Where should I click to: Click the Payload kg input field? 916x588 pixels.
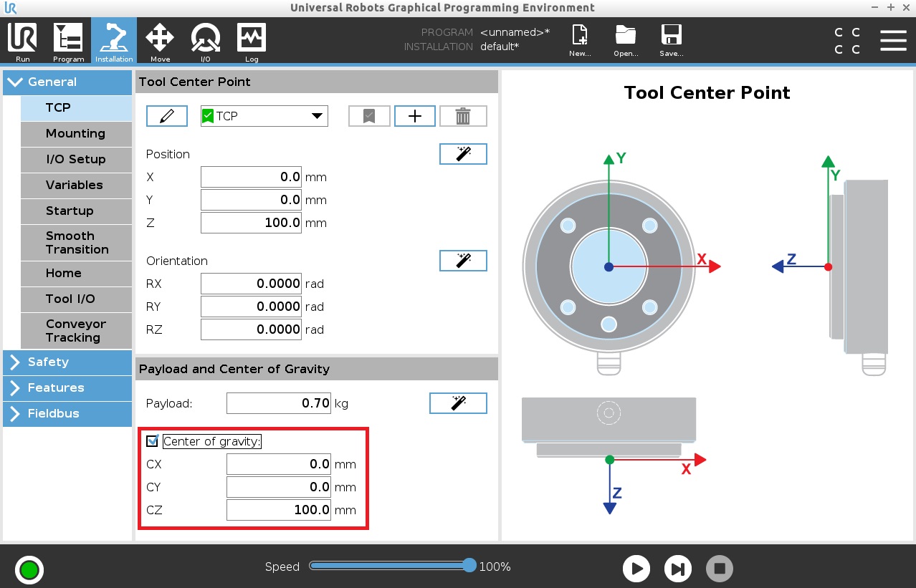[279, 403]
